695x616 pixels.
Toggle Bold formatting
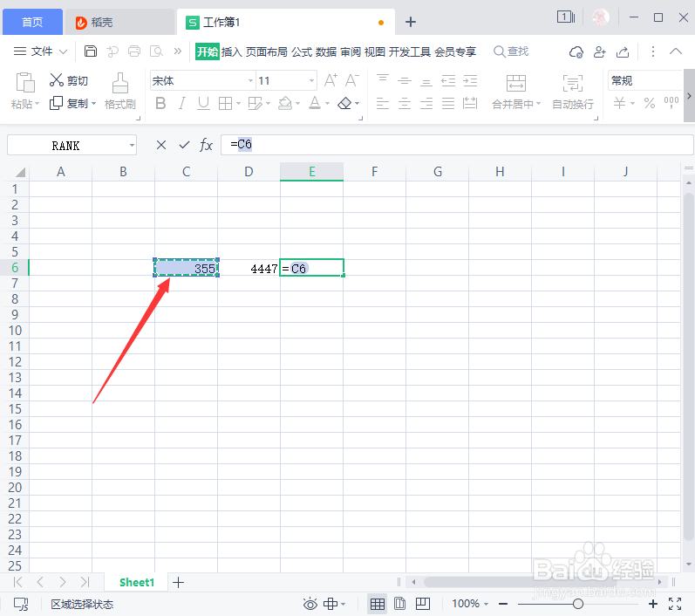pyautogui.click(x=160, y=104)
